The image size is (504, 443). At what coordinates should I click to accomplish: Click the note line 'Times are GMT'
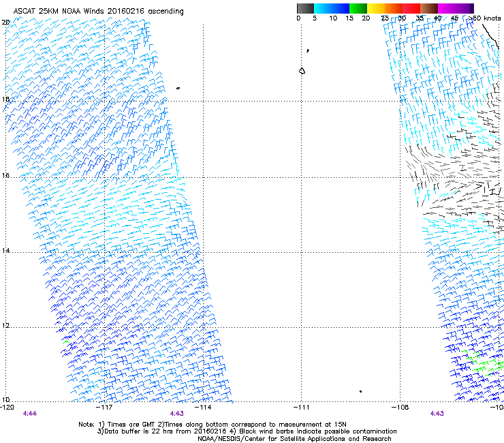click(130, 425)
